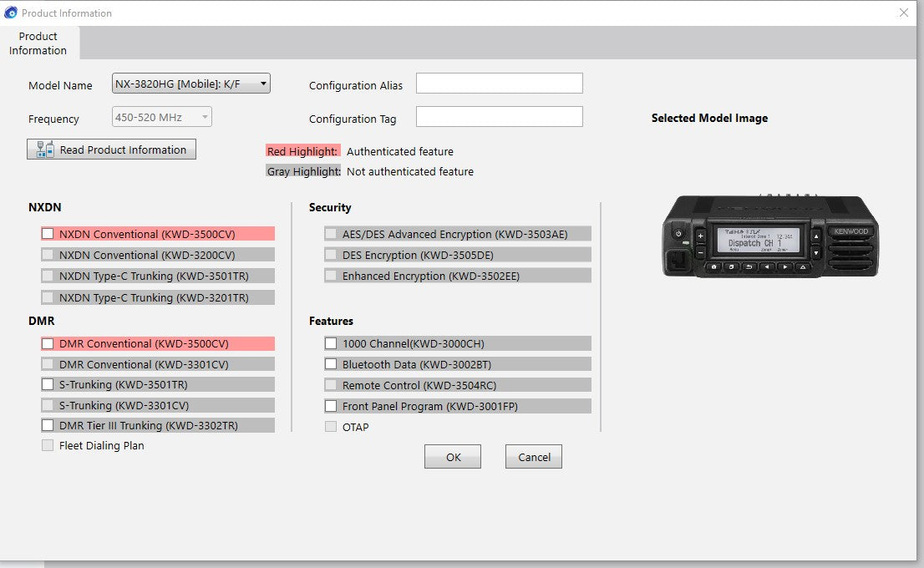Viewport: 924px width, 568px height.
Task: Tick the 1000 Channel (KWD-3000CH) checkbox
Action: 331,343
